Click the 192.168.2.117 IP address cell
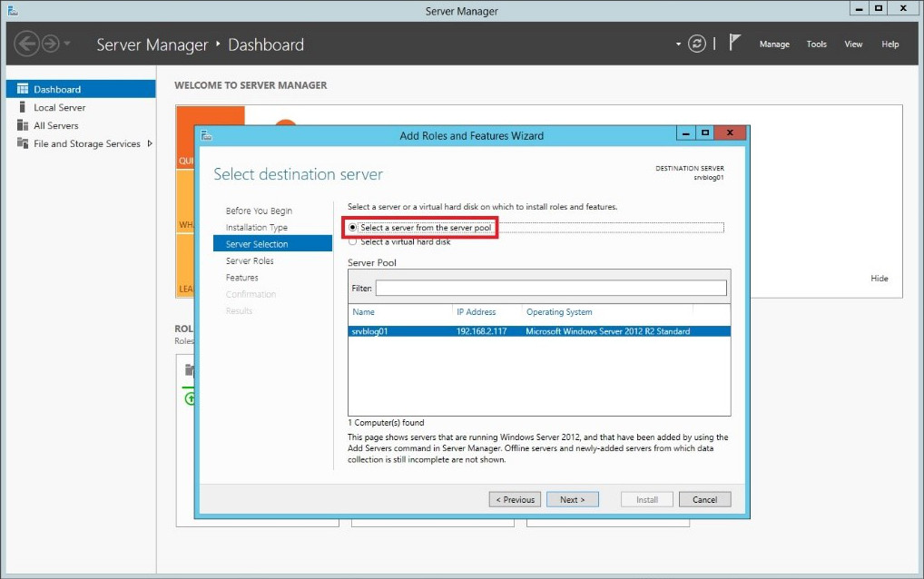The height and width of the screenshot is (579, 924). (x=481, y=331)
